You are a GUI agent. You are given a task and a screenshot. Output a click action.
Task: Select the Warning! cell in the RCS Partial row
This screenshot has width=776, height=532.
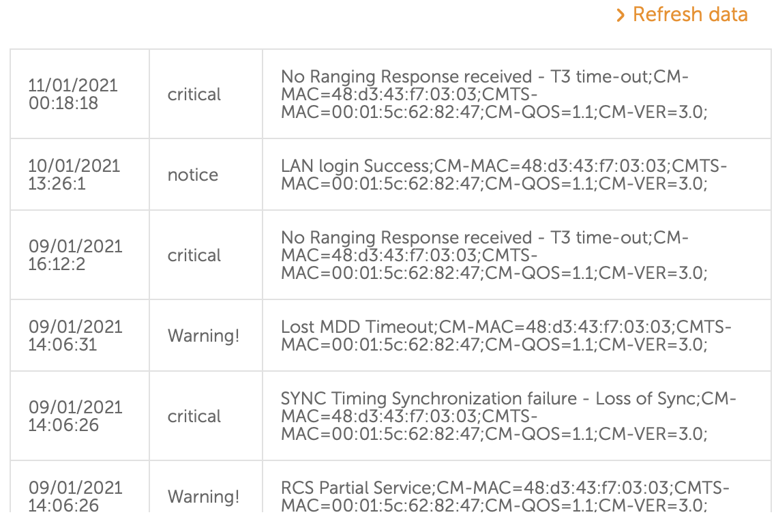pos(203,497)
